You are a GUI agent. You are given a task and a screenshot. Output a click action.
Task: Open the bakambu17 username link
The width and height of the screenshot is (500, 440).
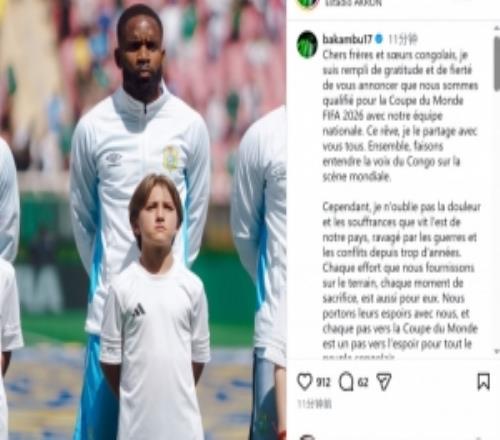pos(347,39)
